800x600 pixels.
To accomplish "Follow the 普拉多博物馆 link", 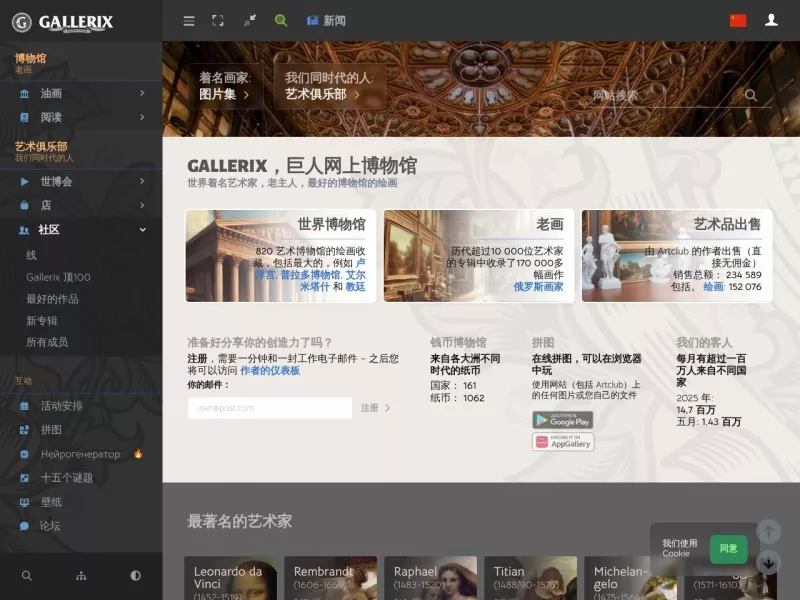I will (x=310, y=275).
